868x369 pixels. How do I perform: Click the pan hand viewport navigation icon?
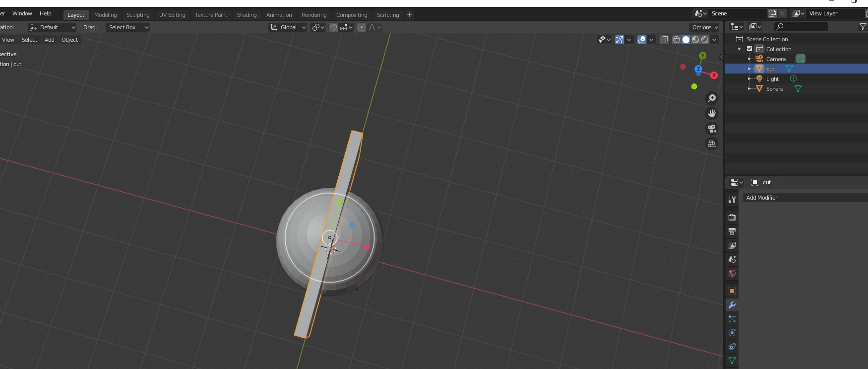712,113
